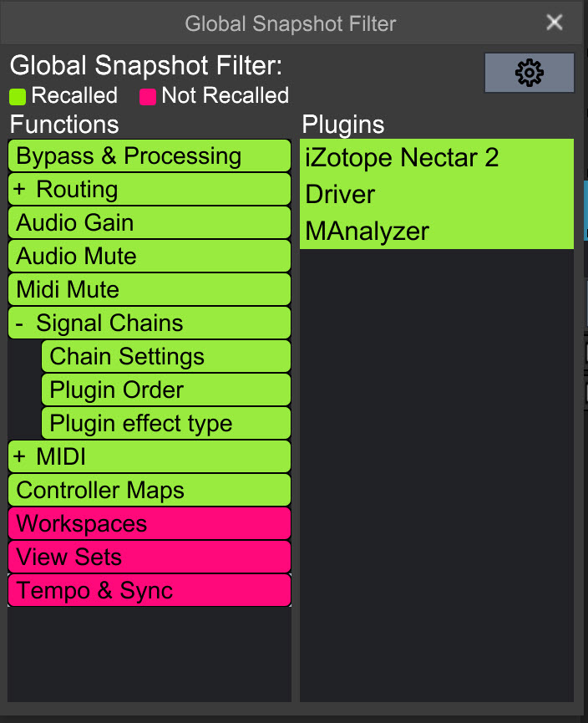Viewport: 588px width, 723px height.
Task: Open settings with the gear icon
Action: tap(529, 74)
